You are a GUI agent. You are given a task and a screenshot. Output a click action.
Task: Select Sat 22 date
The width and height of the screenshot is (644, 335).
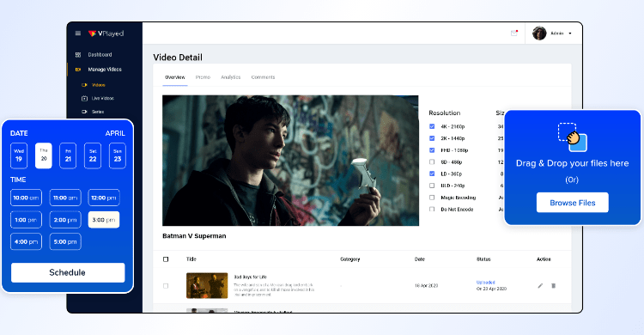tap(93, 155)
